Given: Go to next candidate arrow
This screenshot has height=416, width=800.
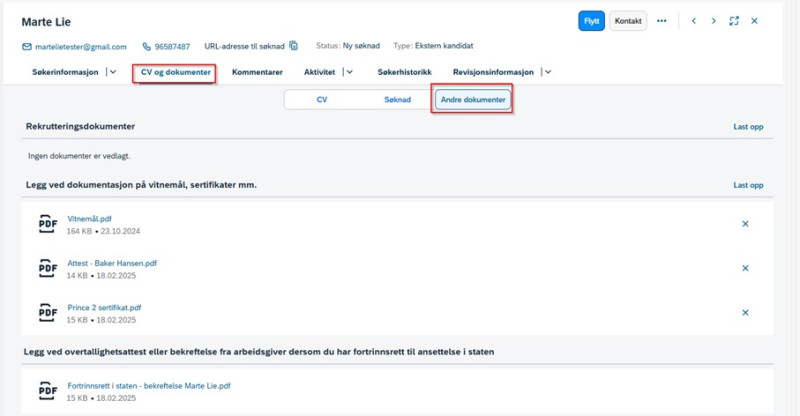Looking at the screenshot, I should point(714,21).
